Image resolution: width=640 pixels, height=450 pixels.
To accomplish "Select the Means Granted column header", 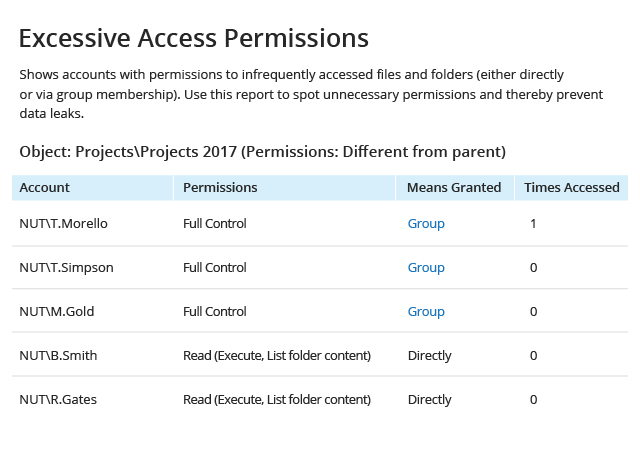I will click(454, 187).
